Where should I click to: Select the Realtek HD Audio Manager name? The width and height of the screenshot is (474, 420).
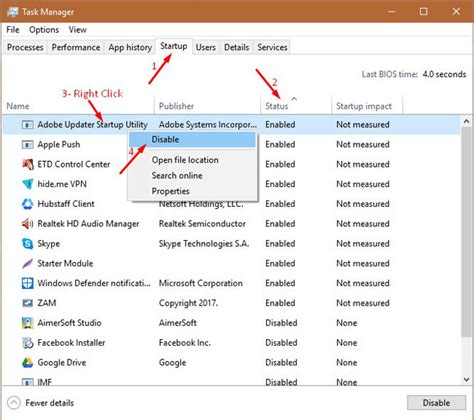point(88,224)
